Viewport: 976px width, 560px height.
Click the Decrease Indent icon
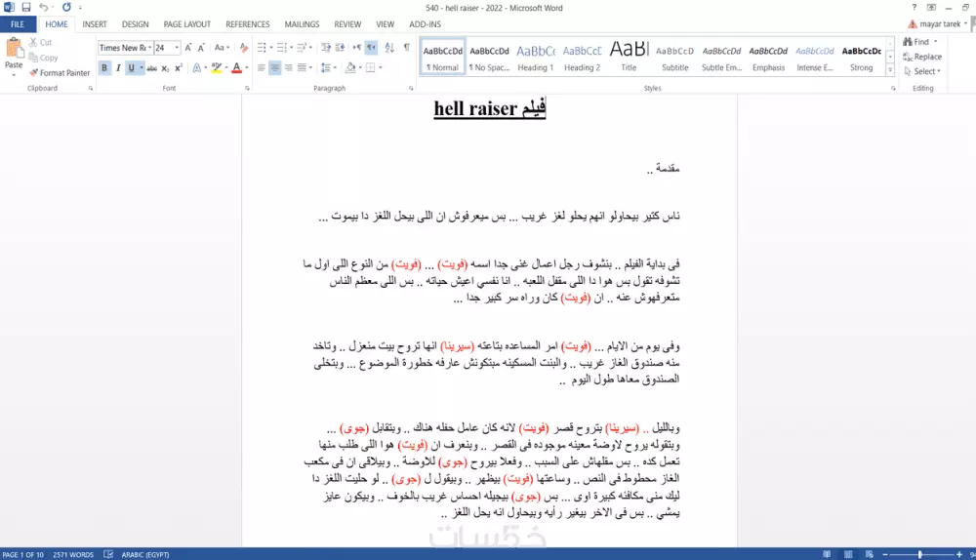[326, 48]
